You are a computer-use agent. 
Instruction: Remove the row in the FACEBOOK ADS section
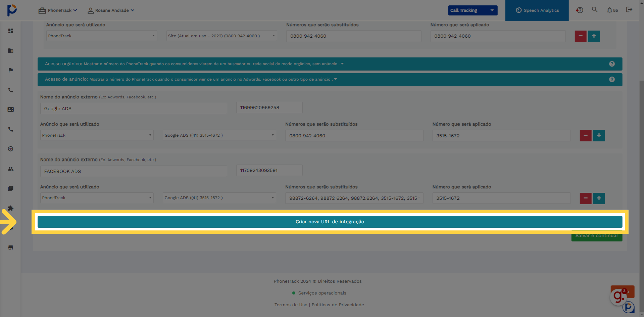[586, 198]
